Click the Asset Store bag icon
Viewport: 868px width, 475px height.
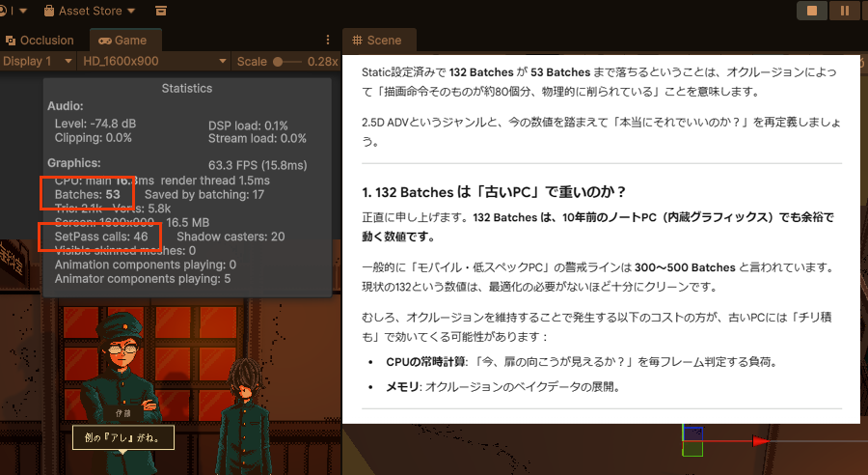click(x=50, y=11)
